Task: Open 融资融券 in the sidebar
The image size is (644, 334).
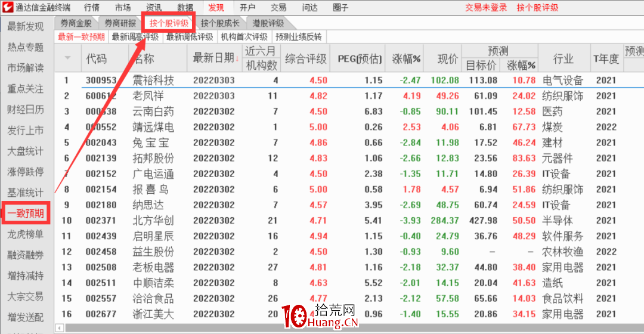Action: click(x=26, y=255)
